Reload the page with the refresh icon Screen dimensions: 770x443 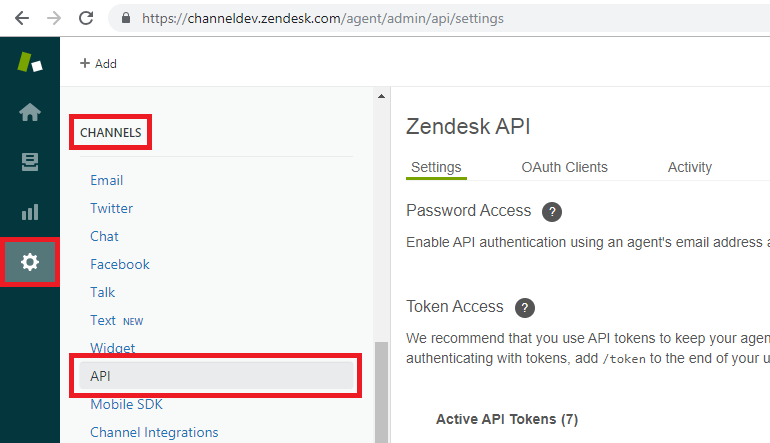coord(86,18)
